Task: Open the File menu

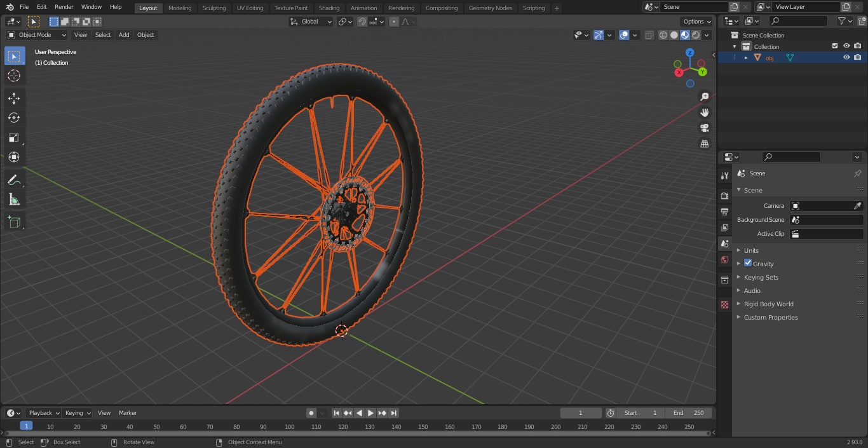Action: point(24,7)
